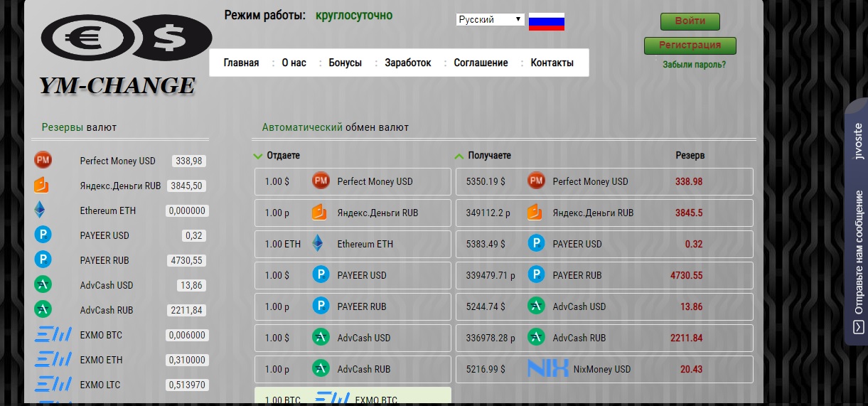The width and height of the screenshot is (868, 406).
Task: Collapse the Отдаете column chevron
Action: tap(258, 156)
